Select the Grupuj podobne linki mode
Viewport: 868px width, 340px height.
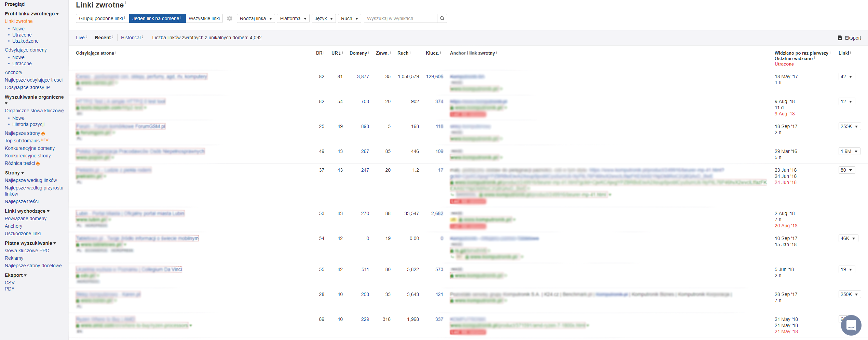click(x=102, y=18)
